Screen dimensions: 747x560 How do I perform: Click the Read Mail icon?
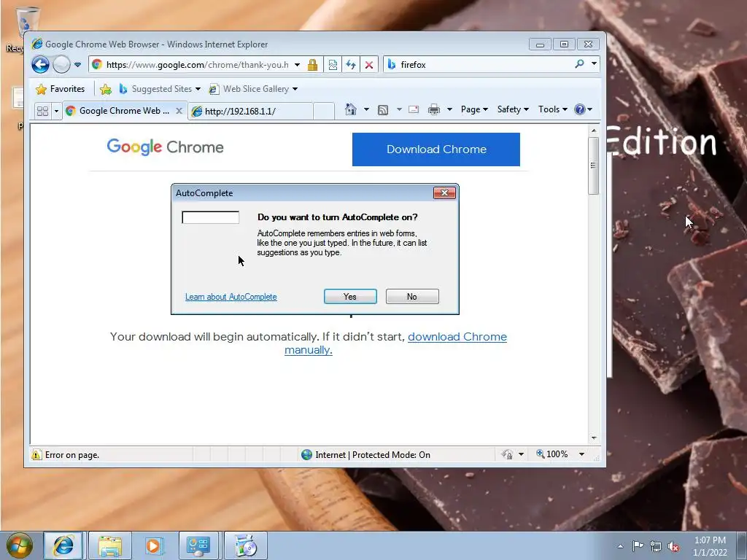click(414, 109)
